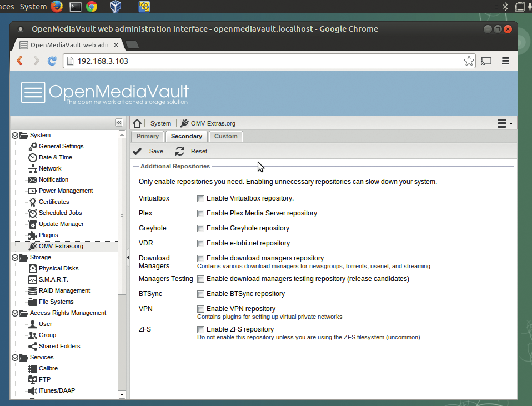The image size is (532, 406).
Task: Tick Enable Plex Media Server repository
Action: click(200, 213)
